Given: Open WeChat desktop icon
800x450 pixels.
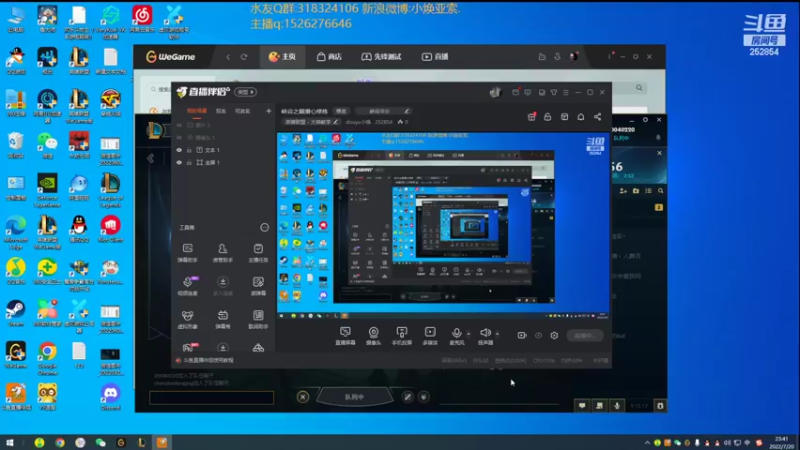Looking at the screenshot, I should (x=47, y=145).
